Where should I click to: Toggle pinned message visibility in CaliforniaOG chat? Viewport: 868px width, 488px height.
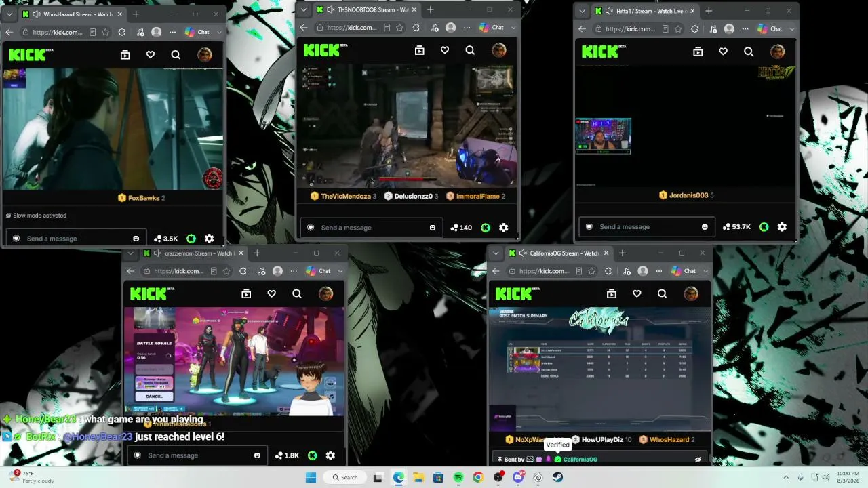click(x=697, y=459)
